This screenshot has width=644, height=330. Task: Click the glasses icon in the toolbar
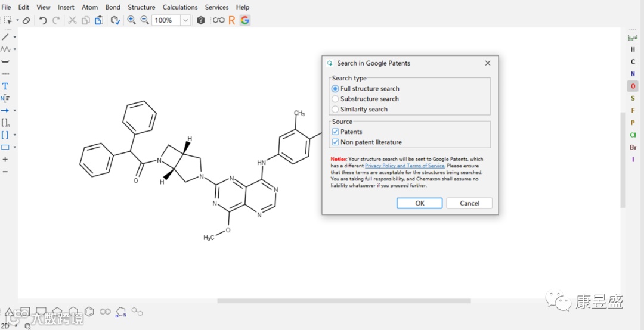point(218,20)
